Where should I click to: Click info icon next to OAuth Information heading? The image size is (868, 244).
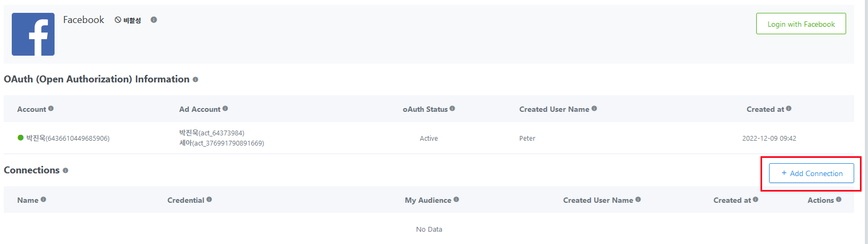point(195,79)
